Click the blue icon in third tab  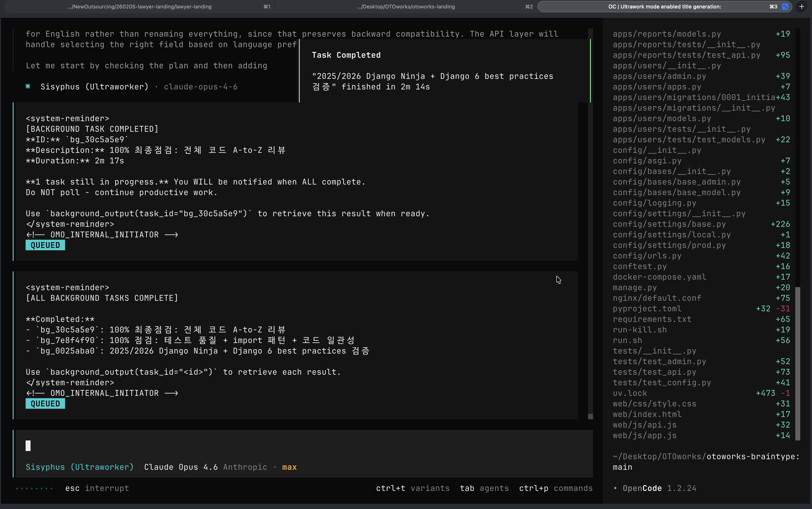[x=785, y=6]
